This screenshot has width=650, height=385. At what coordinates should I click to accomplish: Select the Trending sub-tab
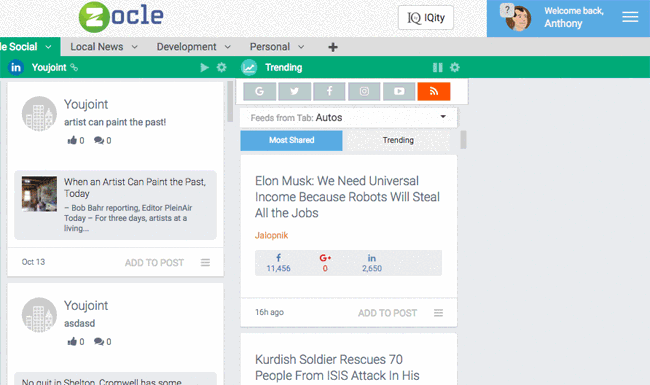click(x=398, y=140)
